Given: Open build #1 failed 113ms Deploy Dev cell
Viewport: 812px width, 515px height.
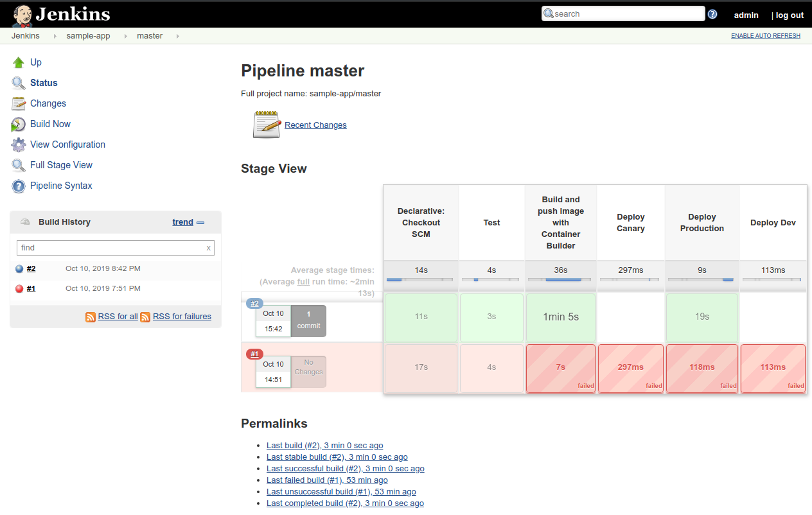Looking at the screenshot, I should point(773,368).
